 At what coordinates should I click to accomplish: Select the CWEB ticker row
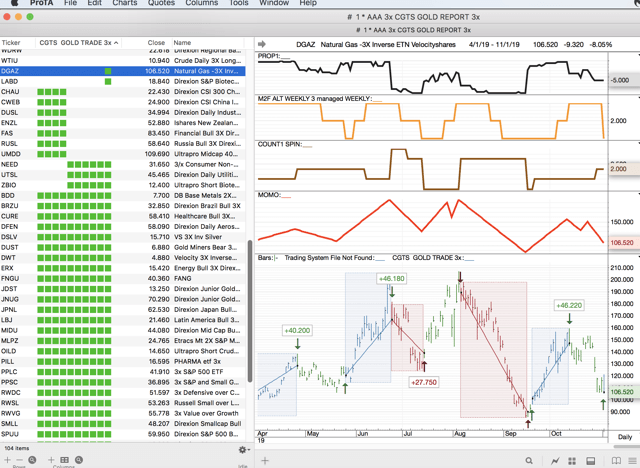tap(122, 102)
